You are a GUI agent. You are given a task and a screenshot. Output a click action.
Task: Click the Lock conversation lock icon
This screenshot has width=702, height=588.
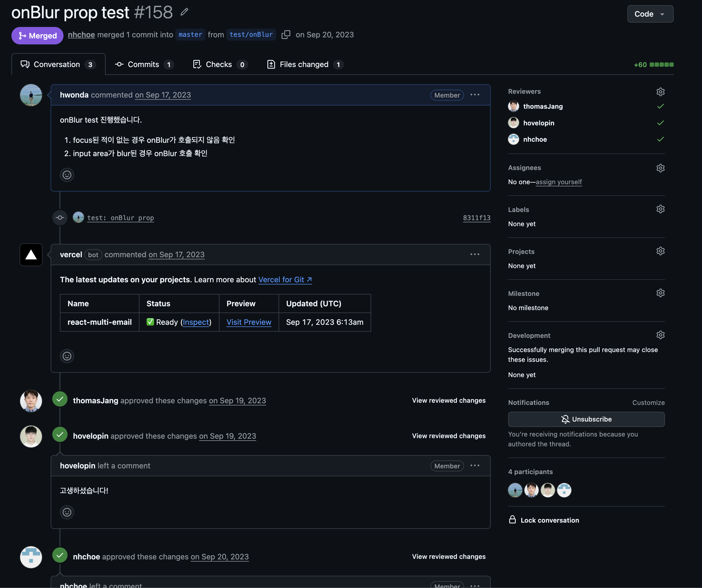(x=512, y=520)
